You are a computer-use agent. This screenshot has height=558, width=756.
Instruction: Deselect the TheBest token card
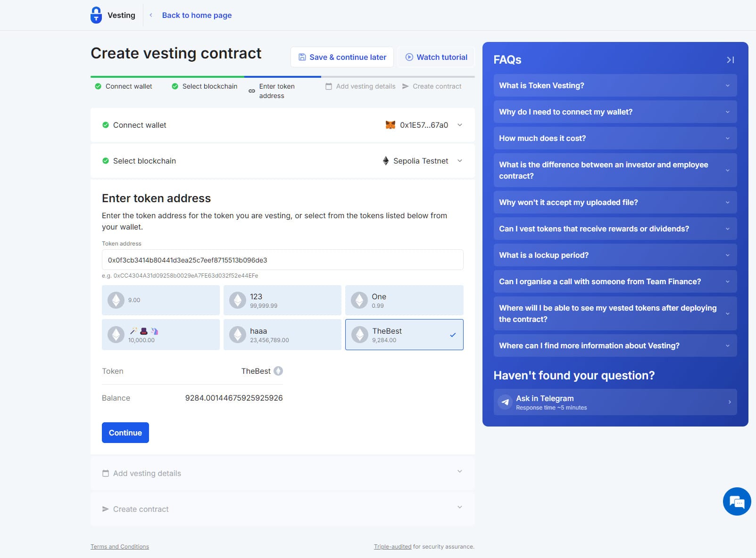(404, 335)
